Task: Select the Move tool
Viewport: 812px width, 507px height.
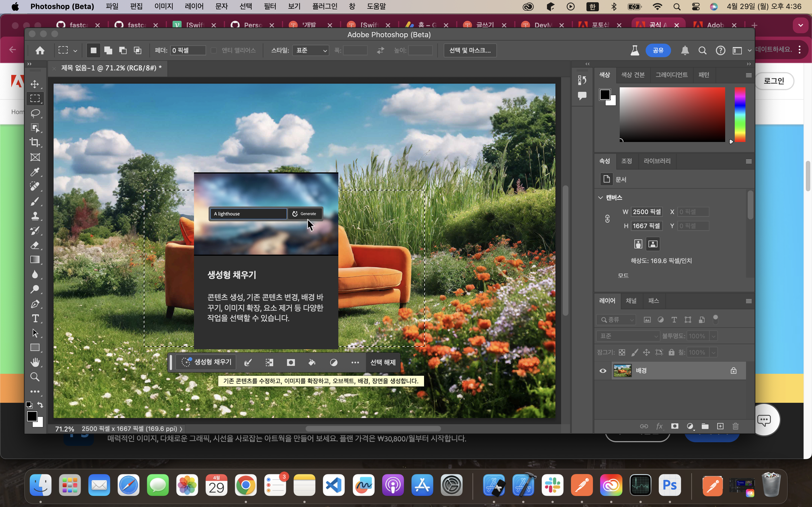Action: pos(35,84)
